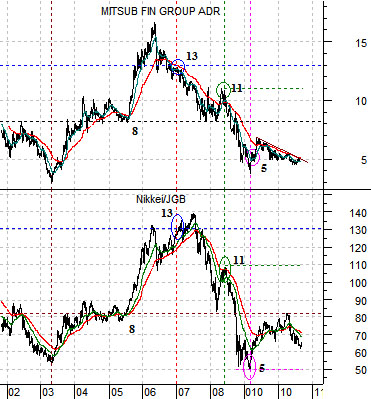
Task: Click the 110 value on Nikkei/JGB axis
Action: 357,265
